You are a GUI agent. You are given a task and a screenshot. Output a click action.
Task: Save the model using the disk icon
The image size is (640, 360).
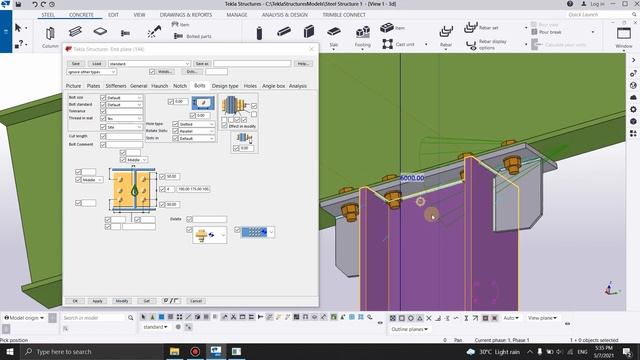point(18,4)
